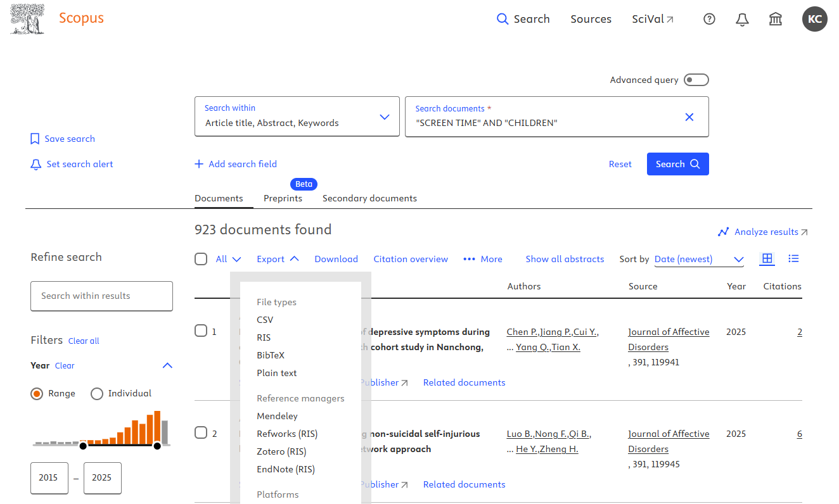Click the Elsevier tree logo
The height and width of the screenshot is (504, 839).
click(28, 19)
